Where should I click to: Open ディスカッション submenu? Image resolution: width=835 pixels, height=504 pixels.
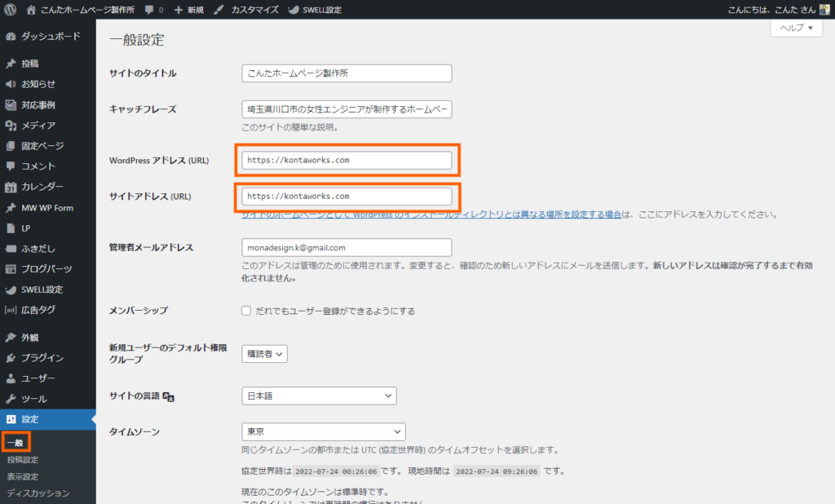click(38, 493)
